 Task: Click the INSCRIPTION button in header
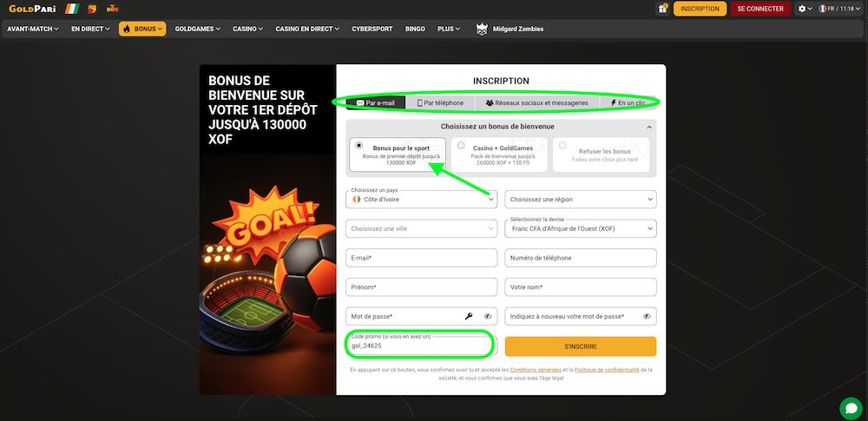pyautogui.click(x=700, y=9)
